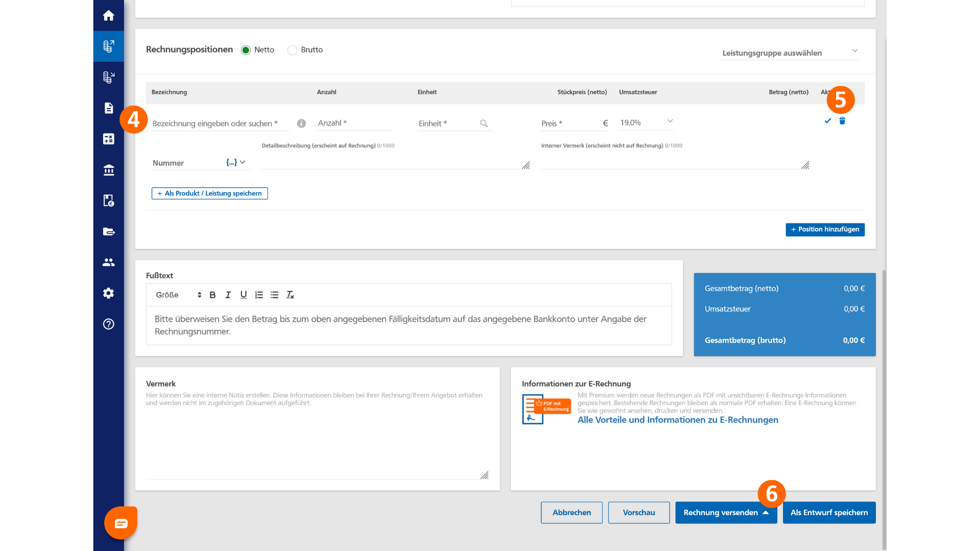Viewport: 980px width, 551px height.
Task: Click Position hinzufügen button
Action: tap(825, 230)
